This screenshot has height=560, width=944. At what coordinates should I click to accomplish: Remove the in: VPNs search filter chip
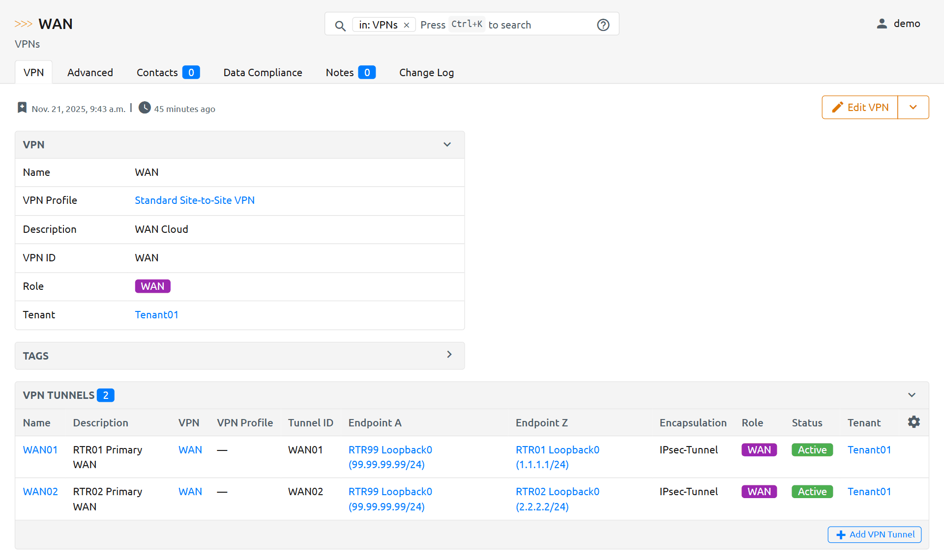tap(407, 25)
